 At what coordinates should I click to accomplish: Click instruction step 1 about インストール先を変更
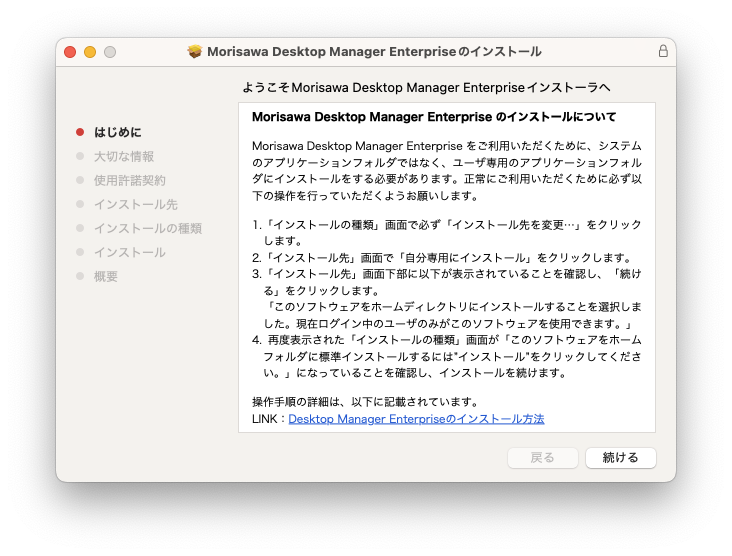coord(447,232)
